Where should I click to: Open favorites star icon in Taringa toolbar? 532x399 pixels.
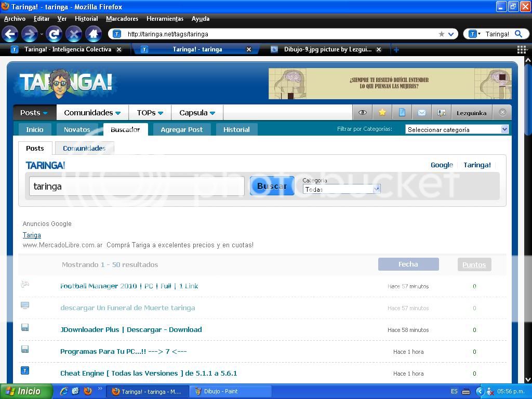pos(382,113)
